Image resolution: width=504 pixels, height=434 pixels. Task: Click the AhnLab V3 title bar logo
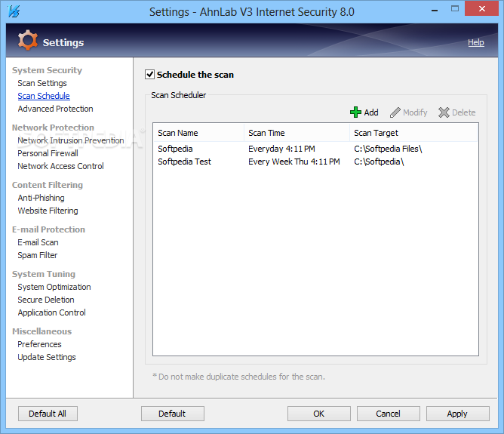point(14,11)
